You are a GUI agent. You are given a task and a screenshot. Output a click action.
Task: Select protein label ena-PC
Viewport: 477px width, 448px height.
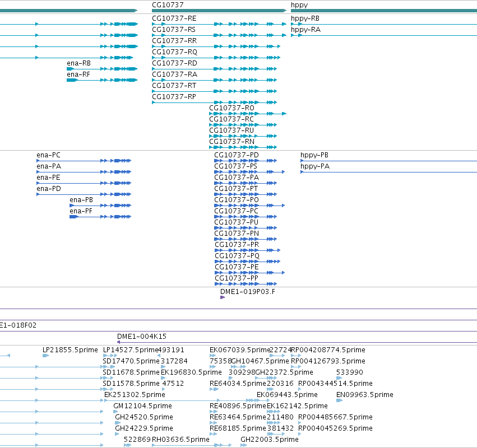click(48, 155)
